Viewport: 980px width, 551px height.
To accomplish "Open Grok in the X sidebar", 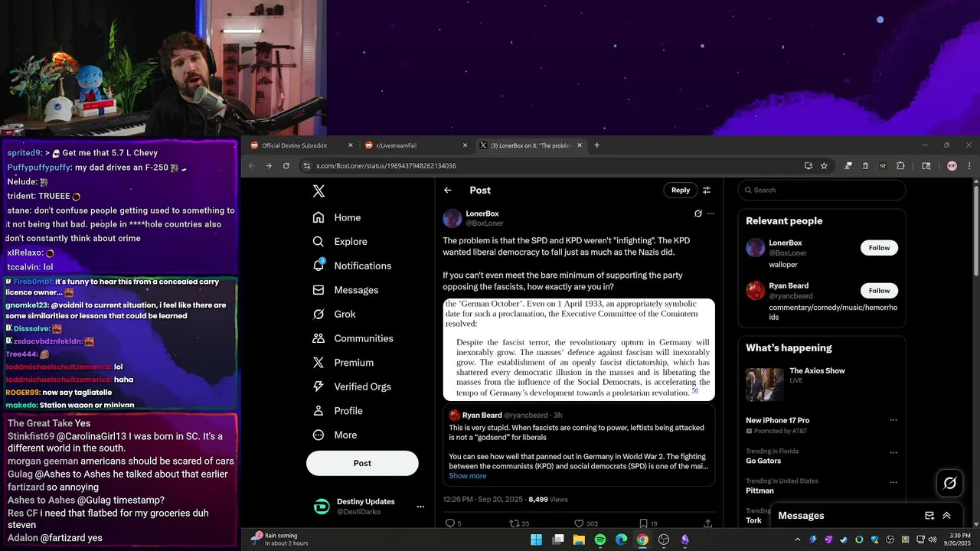I will coord(335,315).
